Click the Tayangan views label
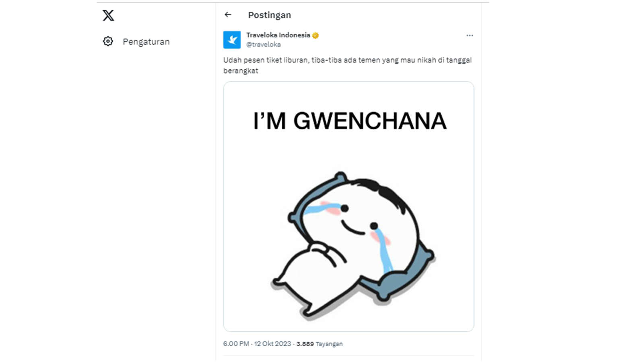The height and width of the screenshot is (362, 644). click(329, 344)
